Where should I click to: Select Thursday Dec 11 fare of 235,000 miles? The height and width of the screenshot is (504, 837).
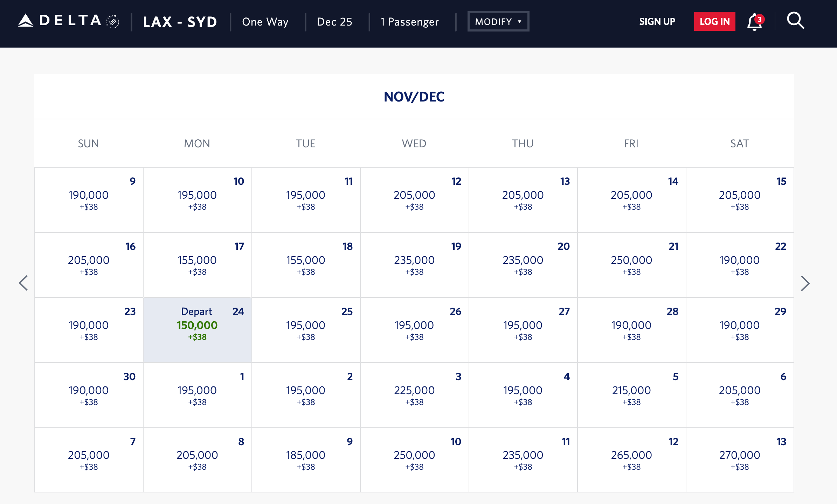(523, 460)
